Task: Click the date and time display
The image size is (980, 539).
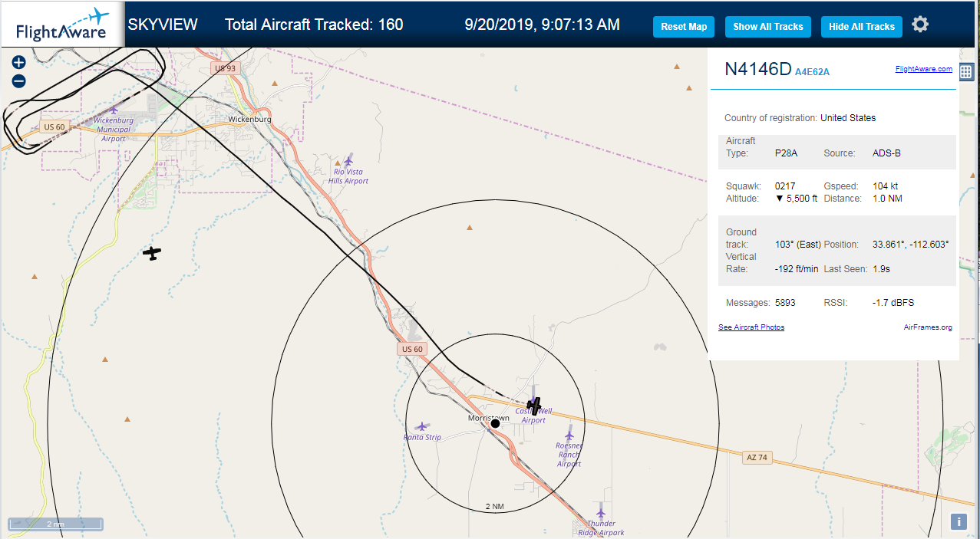Action: (x=543, y=25)
